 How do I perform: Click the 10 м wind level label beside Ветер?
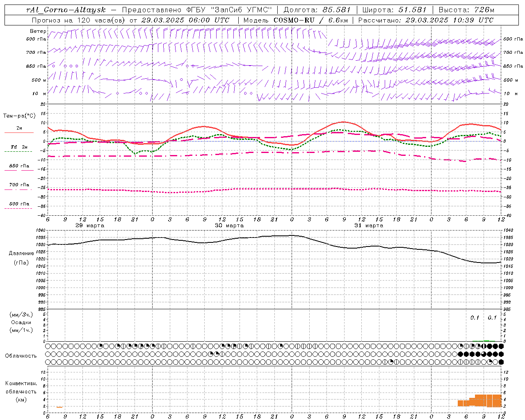39,94
